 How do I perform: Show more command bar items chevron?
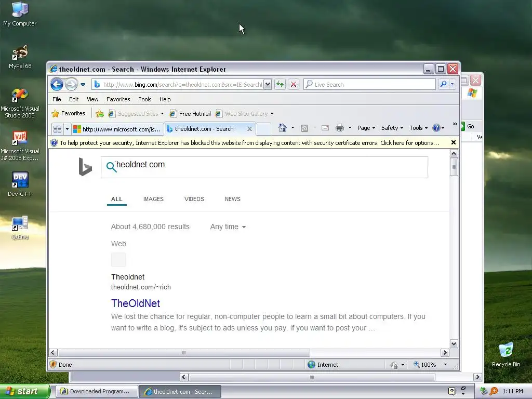point(455,124)
